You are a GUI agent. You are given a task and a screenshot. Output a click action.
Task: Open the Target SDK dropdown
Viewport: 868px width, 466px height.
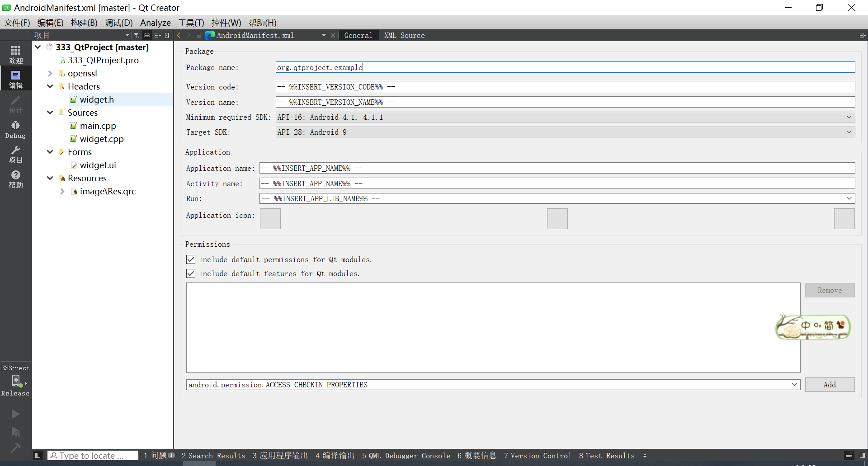click(565, 132)
